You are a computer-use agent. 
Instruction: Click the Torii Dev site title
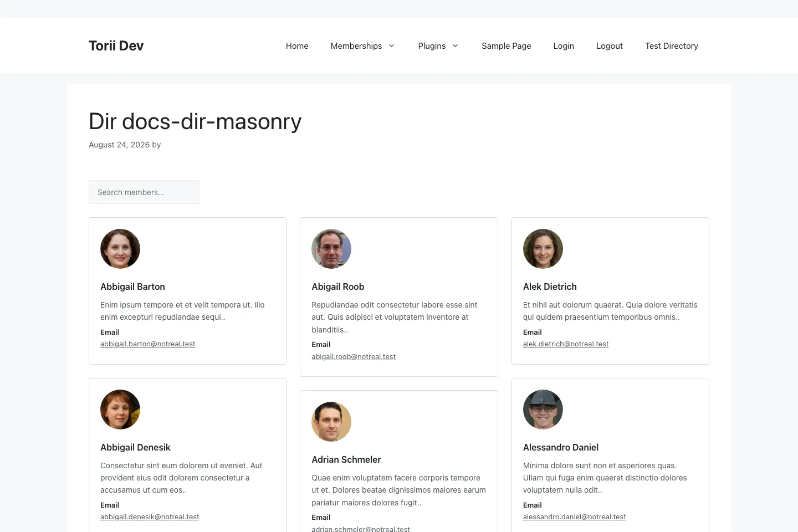(x=116, y=45)
